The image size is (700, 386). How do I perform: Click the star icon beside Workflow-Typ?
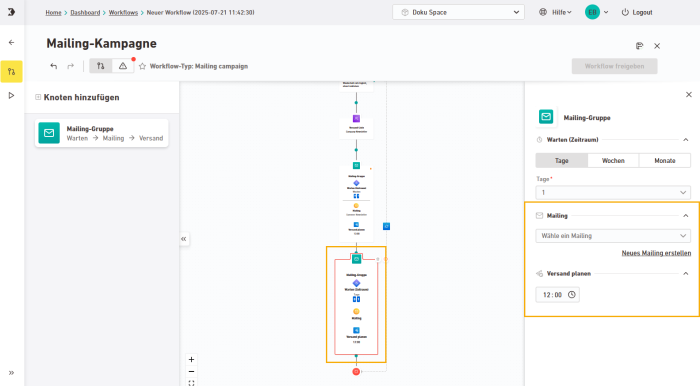(142, 66)
